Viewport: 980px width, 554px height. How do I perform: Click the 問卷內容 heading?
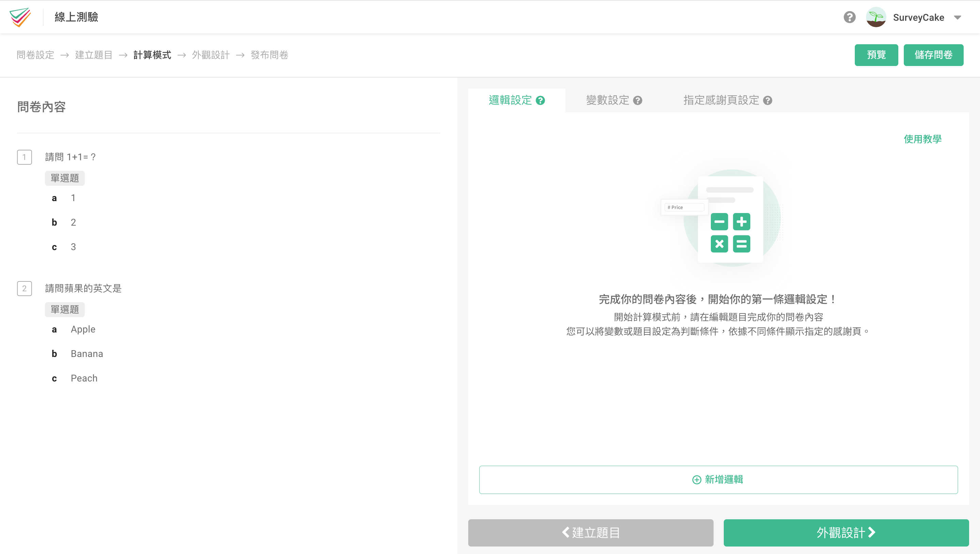(42, 107)
